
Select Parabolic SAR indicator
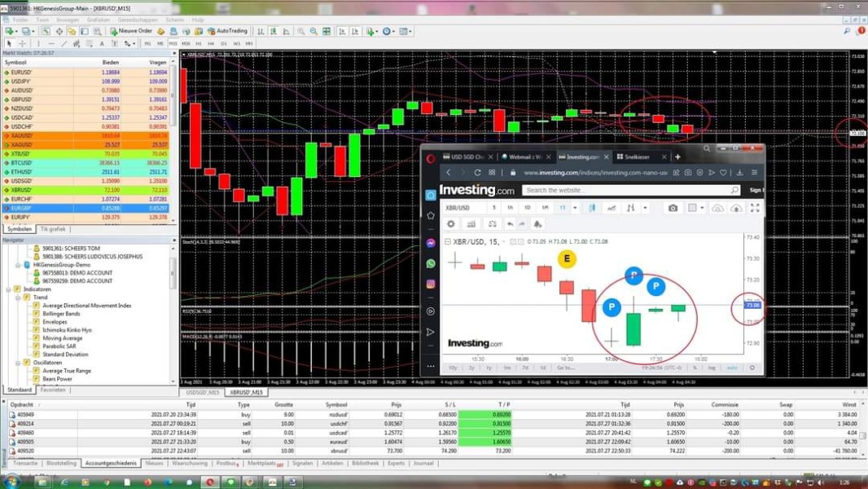pyautogui.click(x=59, y=346)
